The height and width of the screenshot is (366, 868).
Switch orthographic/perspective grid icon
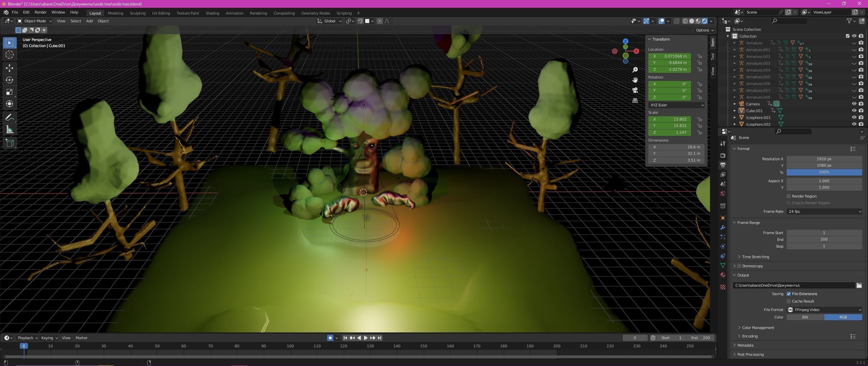635,101
